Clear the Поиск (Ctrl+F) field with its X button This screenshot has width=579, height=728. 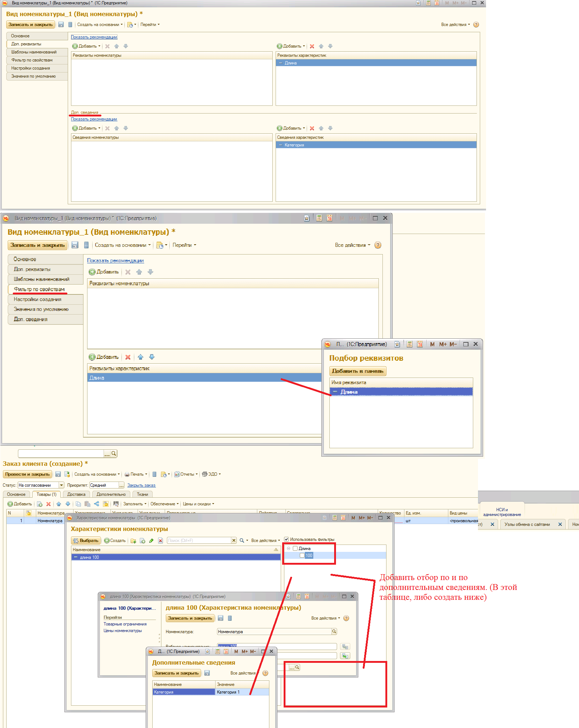click(x=234, y=541)
